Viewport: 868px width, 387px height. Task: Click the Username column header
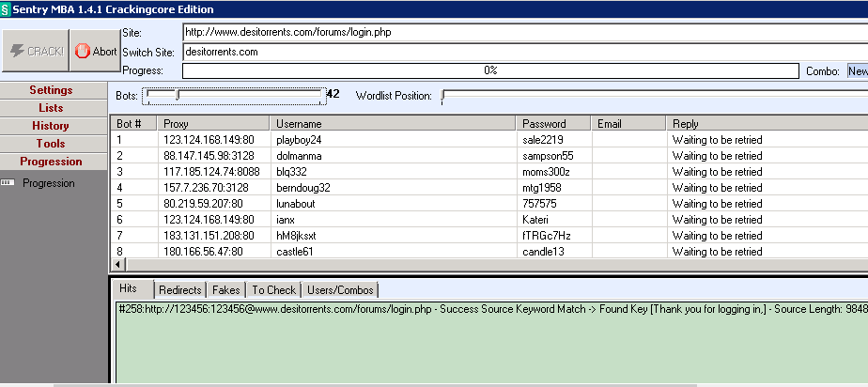(393, 123)
